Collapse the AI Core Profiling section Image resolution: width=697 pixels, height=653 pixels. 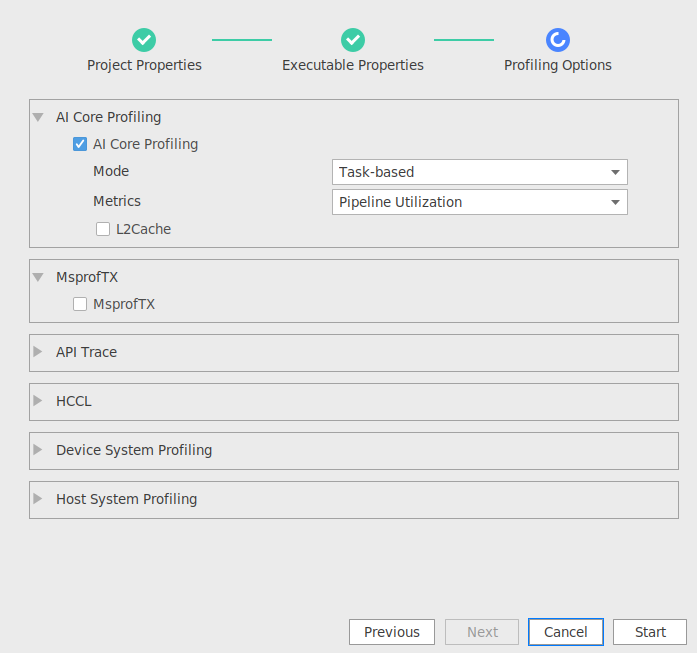point(38,117)
